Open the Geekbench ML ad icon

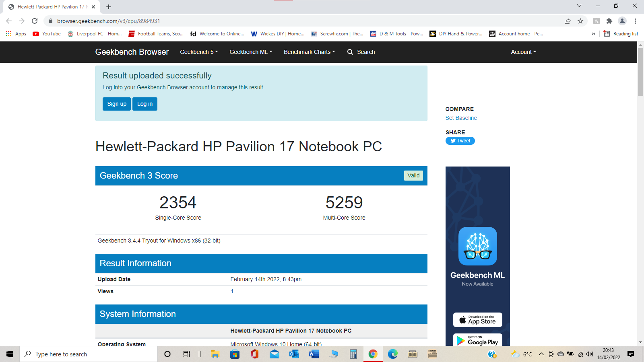(x=478, y=246)
